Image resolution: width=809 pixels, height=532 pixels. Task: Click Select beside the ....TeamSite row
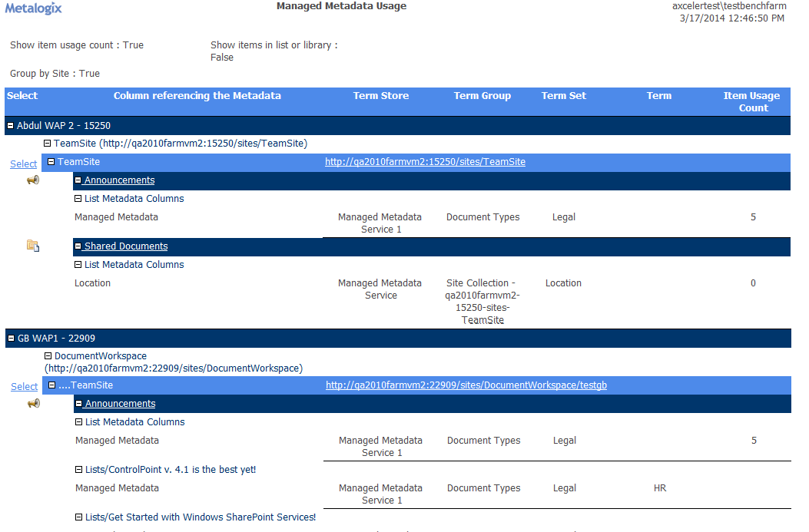pos(23,386)
